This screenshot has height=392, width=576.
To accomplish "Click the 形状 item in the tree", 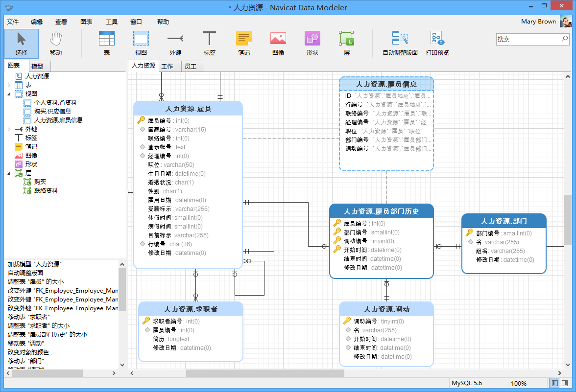I will click(31, 164).
